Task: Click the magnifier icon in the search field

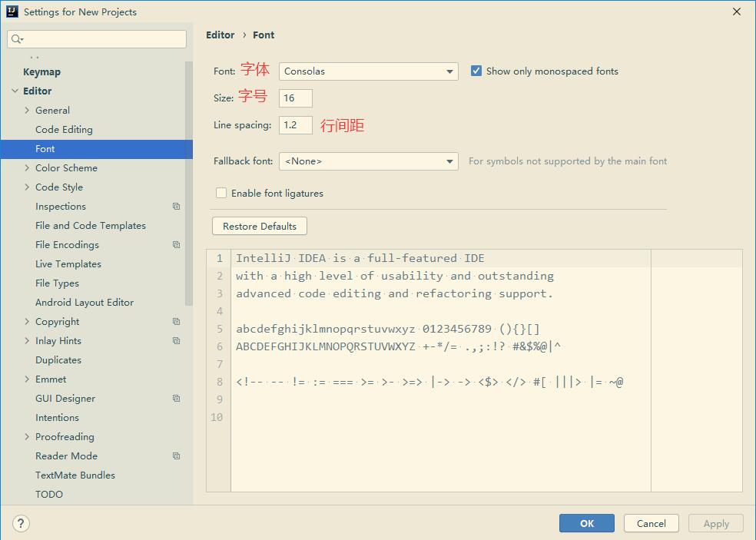Action: (17, 38)
